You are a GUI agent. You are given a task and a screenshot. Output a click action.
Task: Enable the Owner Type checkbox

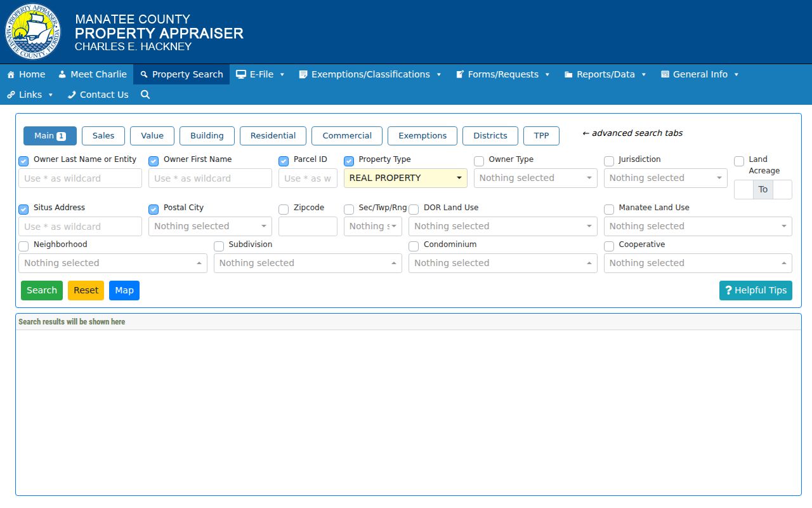[479, 161]
